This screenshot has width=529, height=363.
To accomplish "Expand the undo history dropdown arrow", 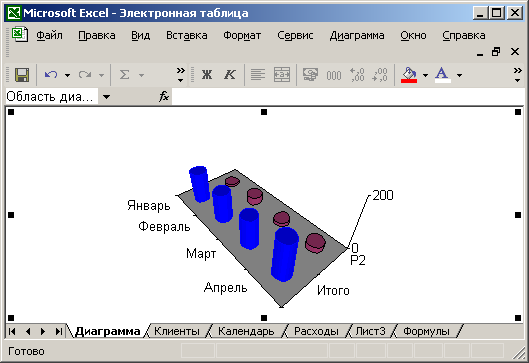I will tap(67, 75).
